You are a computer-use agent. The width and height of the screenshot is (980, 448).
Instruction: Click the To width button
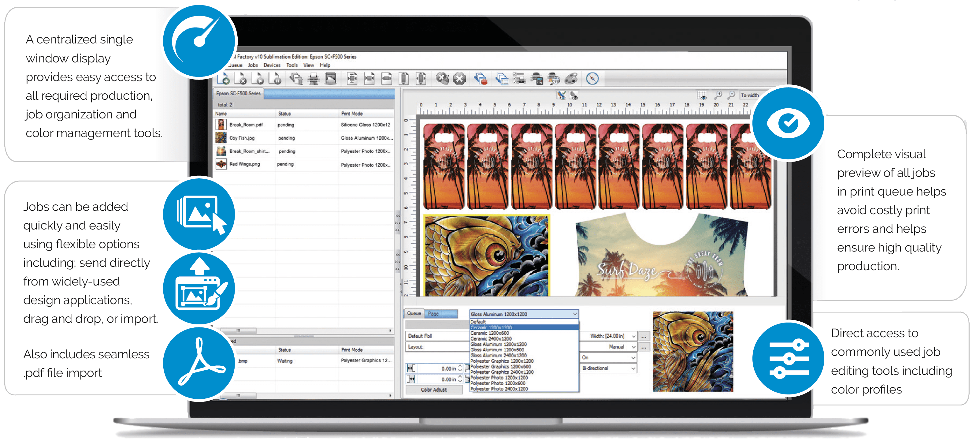(749, 95)
